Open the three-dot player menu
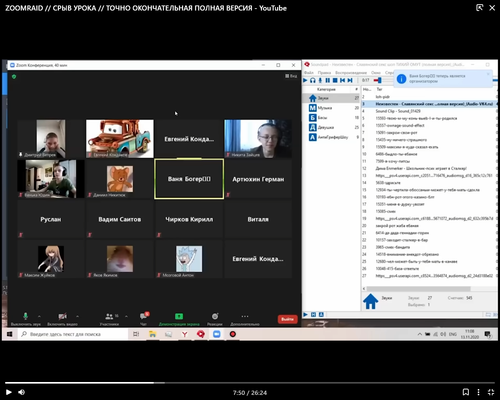Image resolution: width=500 pixels, height=400 pixels. pos(478,392)
